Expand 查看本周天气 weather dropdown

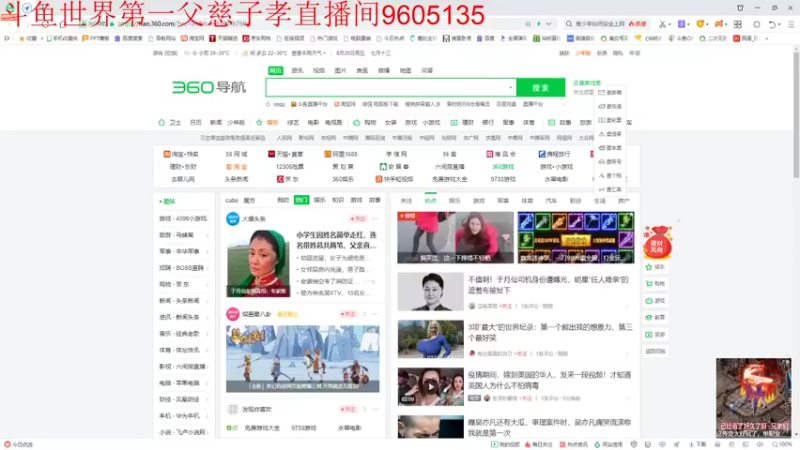click(x=308, y=53)
